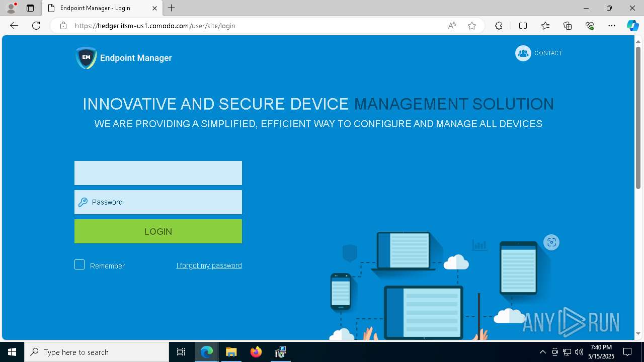
Task: Launch Copilot sidebar icon
Action: click(x=632, y=26)
